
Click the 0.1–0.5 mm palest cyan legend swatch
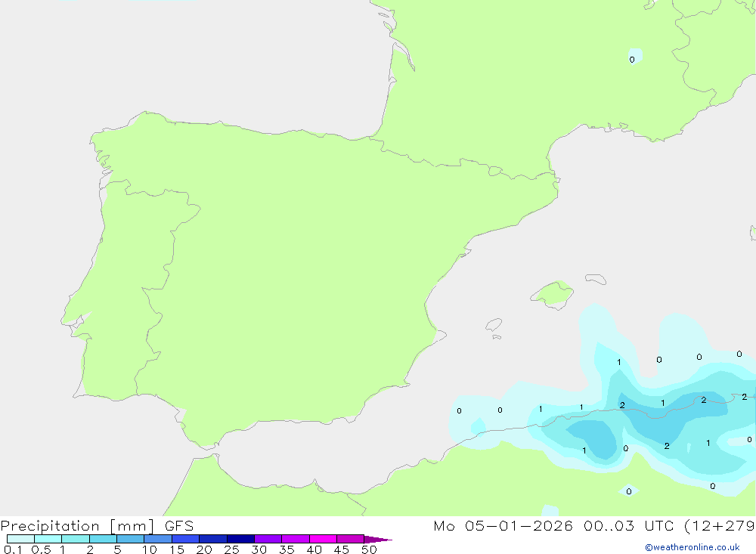pyautogui.click(x=20, y=539)
